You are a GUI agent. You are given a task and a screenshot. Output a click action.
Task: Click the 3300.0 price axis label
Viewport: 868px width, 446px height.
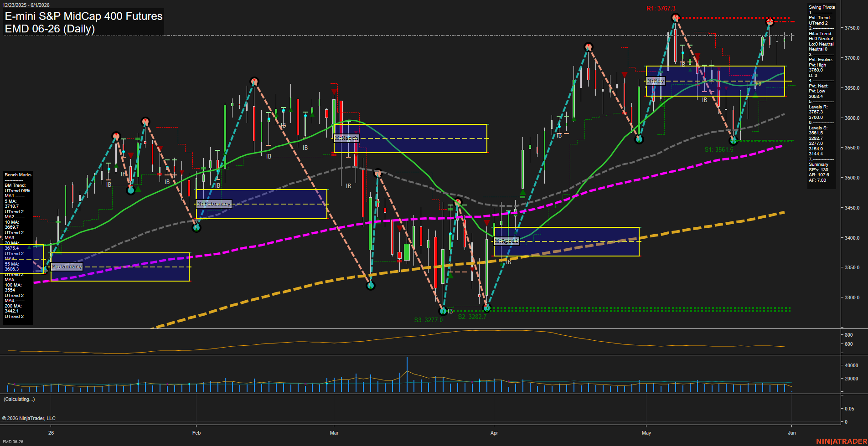tap(852, 298)
